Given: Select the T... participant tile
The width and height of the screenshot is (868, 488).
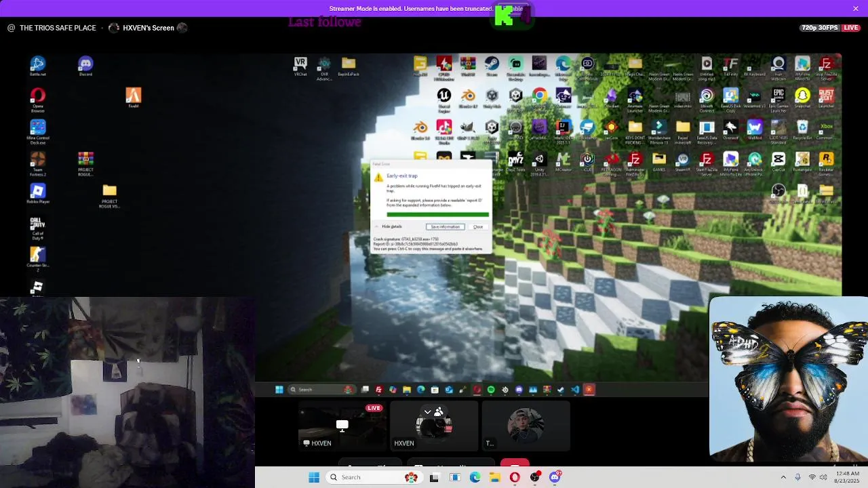Looking at the screenshot, I should tap(526, 426).
